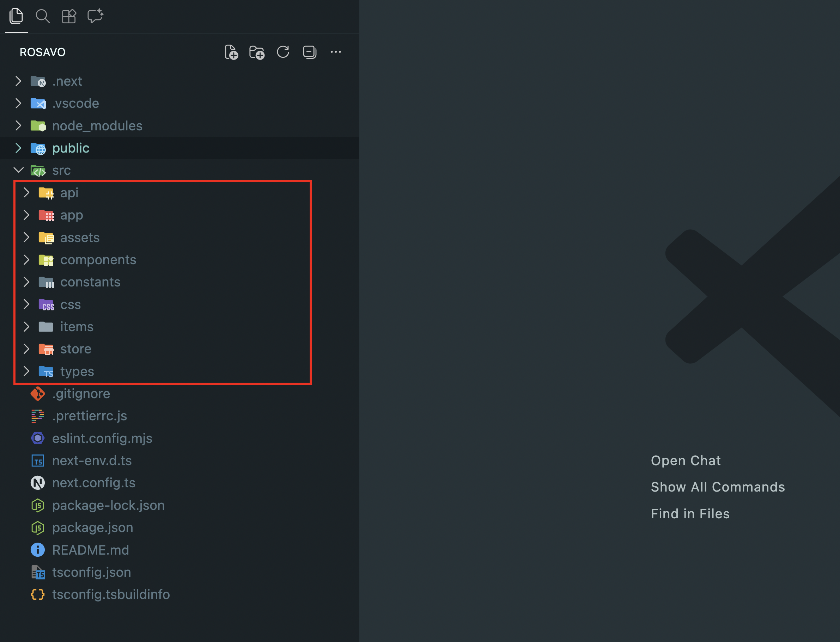Expand the components folder chevron

click(x=26, y=260)
